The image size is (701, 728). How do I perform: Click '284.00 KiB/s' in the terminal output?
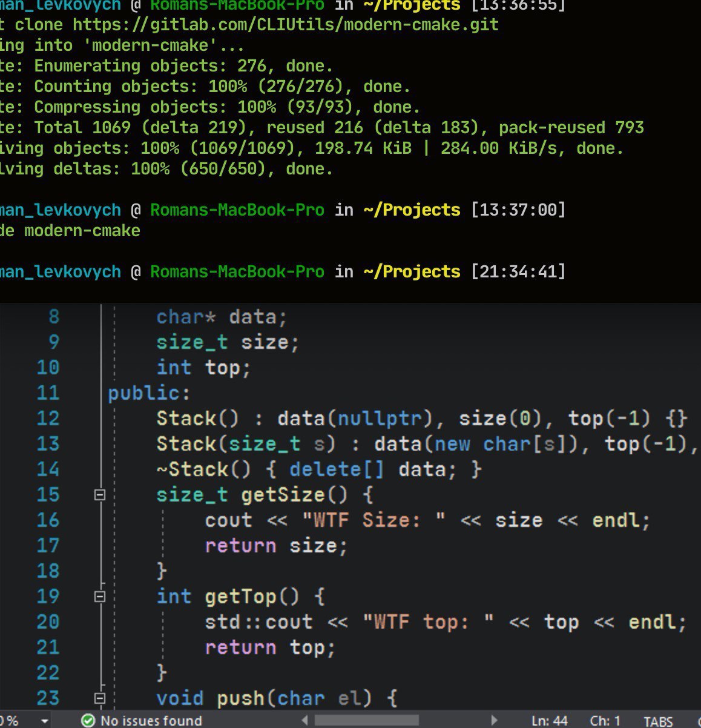pyautogui.click(x=499, y=148)
